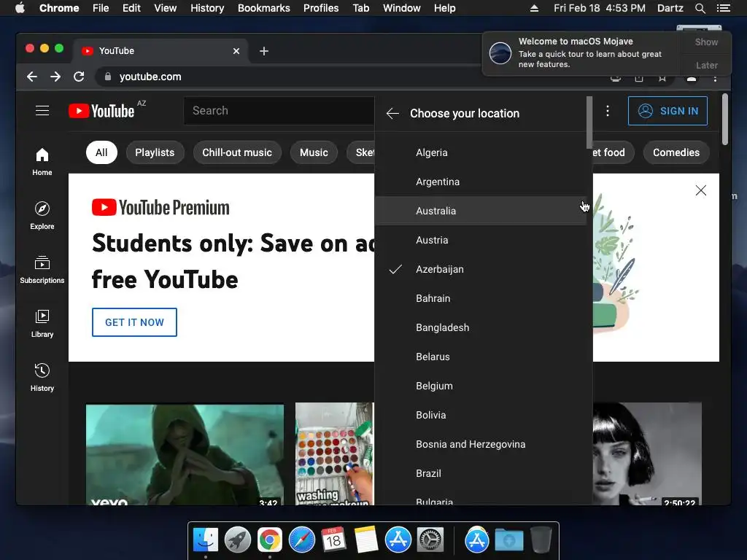This screenshot has height=560, width=747.
Task: Open a new Chrome tab
Action: (264, 51)
